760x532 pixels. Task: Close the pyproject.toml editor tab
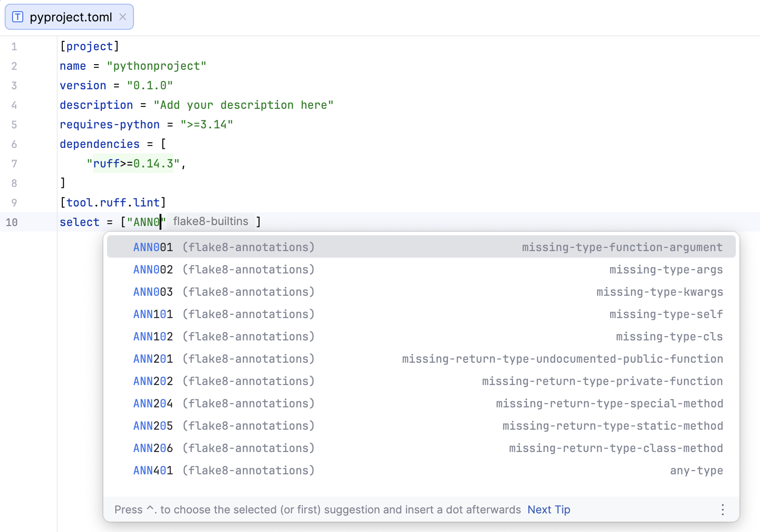tap(122, 17)
